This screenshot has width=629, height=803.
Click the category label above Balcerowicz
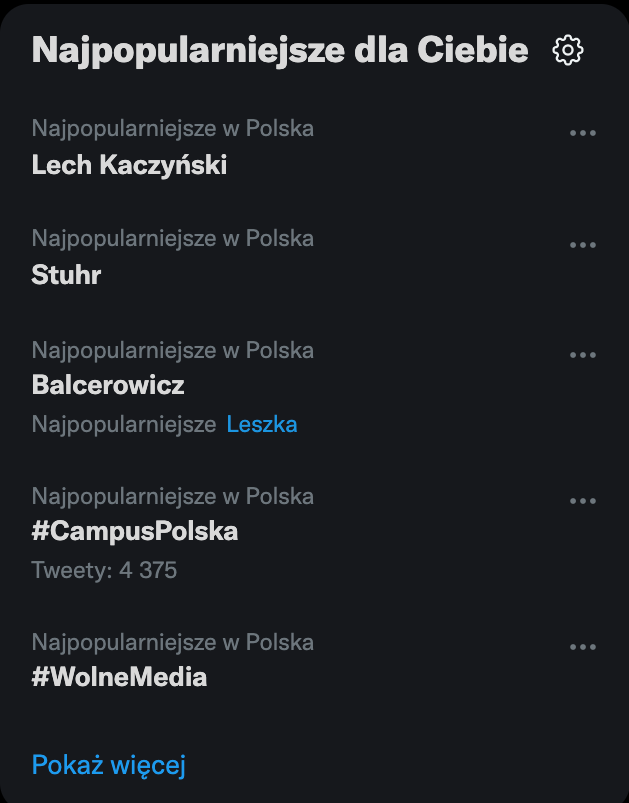pyautogui.click(x=172, y=350)
